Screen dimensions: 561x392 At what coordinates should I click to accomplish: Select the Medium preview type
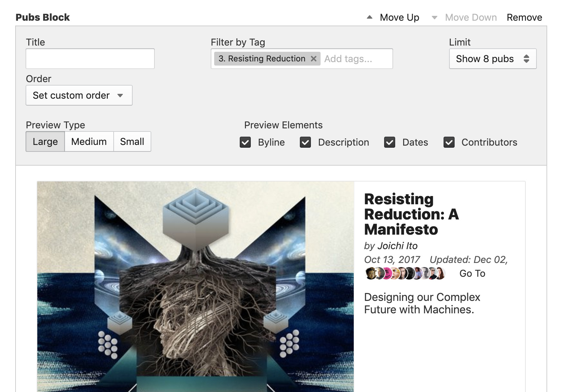pos(89,141)
